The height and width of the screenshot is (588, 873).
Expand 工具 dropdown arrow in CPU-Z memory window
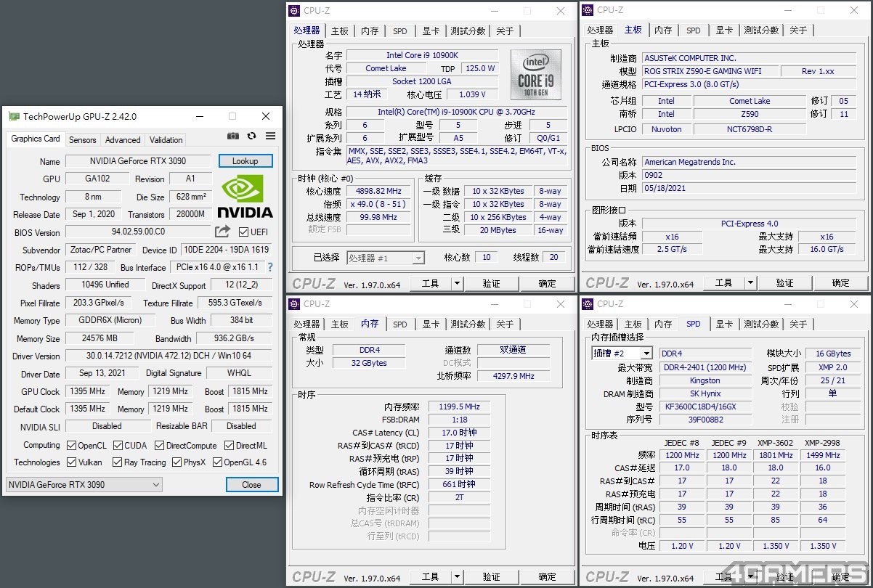coord(457,577)
